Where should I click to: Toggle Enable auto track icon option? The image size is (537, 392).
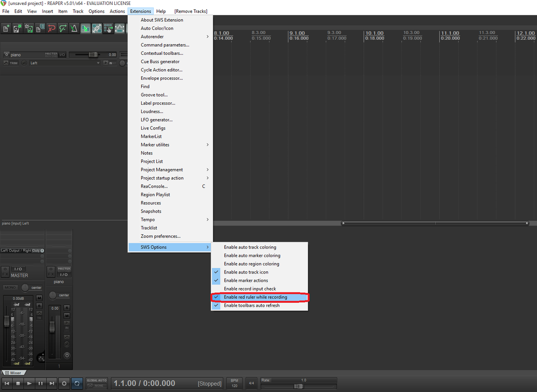pyautogui.click(x=259, y=272)
